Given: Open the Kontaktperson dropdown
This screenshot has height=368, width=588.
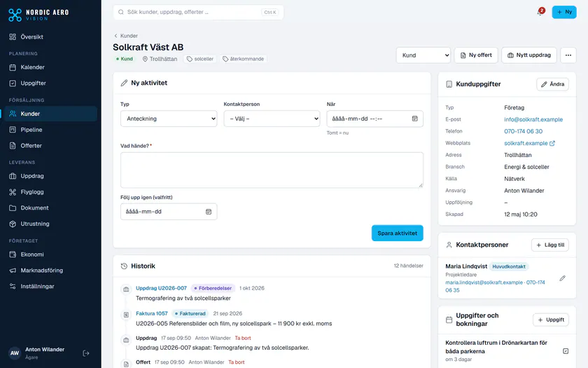Looking at the screenshot, I should click(x=272, y=118).
